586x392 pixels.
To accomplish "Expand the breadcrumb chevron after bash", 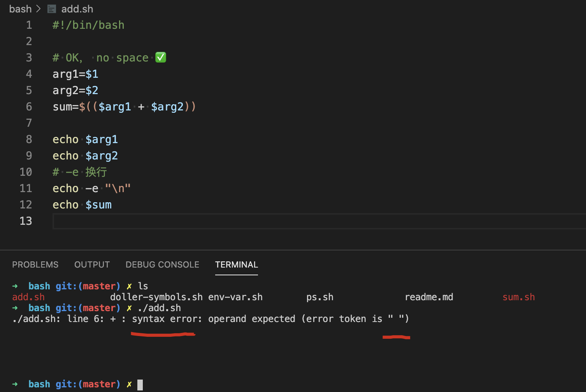I will pyautogui.click(x=39, y=9).
